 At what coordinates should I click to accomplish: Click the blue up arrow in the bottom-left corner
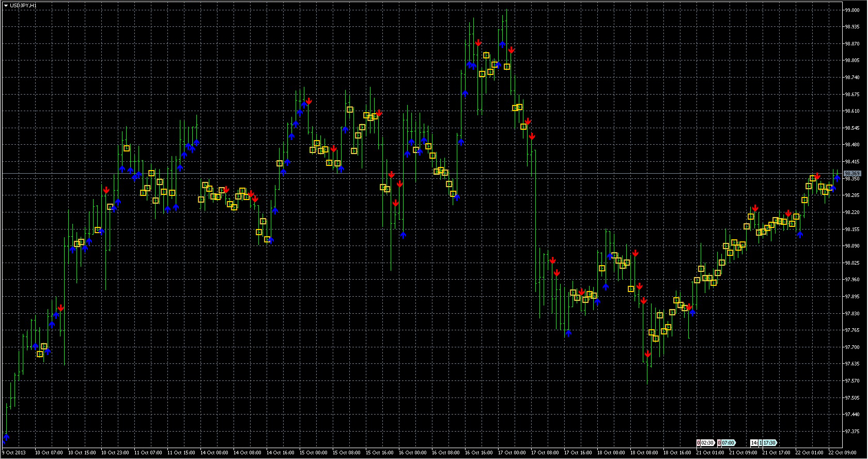tap(6, 438)
